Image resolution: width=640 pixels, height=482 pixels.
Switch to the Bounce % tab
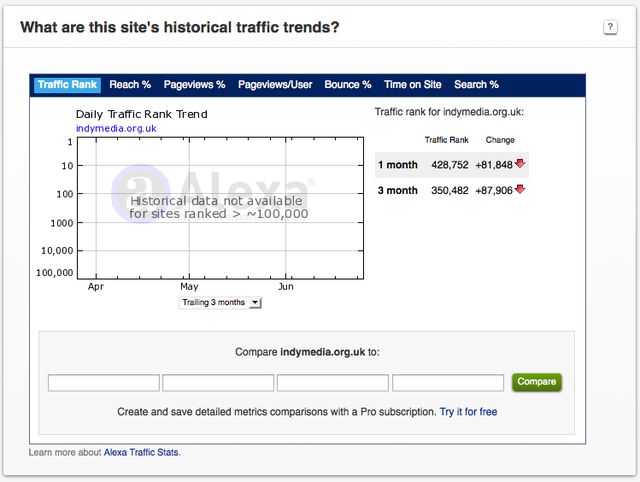[348, 85]
